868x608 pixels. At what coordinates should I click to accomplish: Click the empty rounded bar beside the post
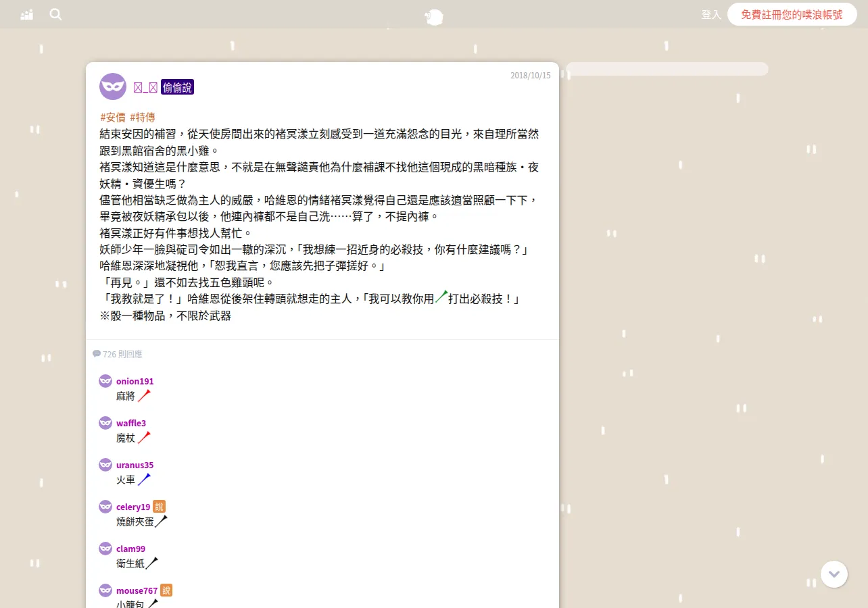click(667, 69)
